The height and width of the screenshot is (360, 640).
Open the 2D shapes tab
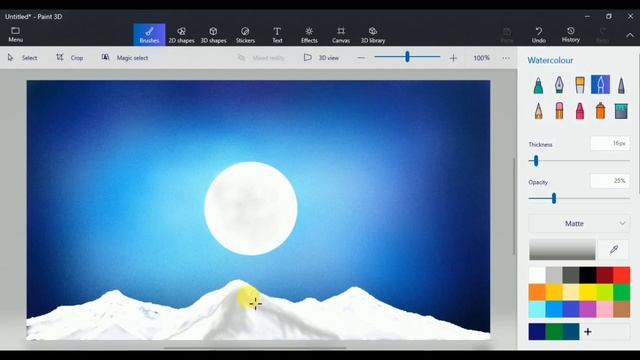[x=181, y=35]
